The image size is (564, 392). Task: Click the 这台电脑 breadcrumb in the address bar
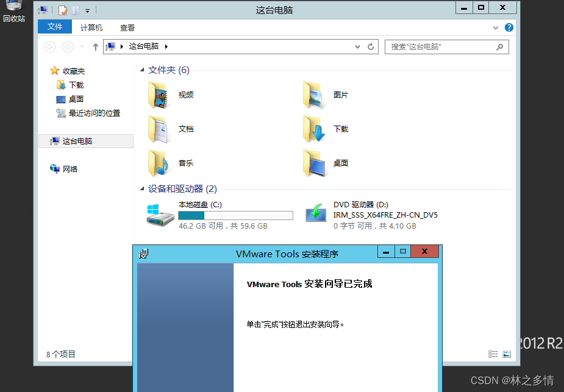(144, 46)
